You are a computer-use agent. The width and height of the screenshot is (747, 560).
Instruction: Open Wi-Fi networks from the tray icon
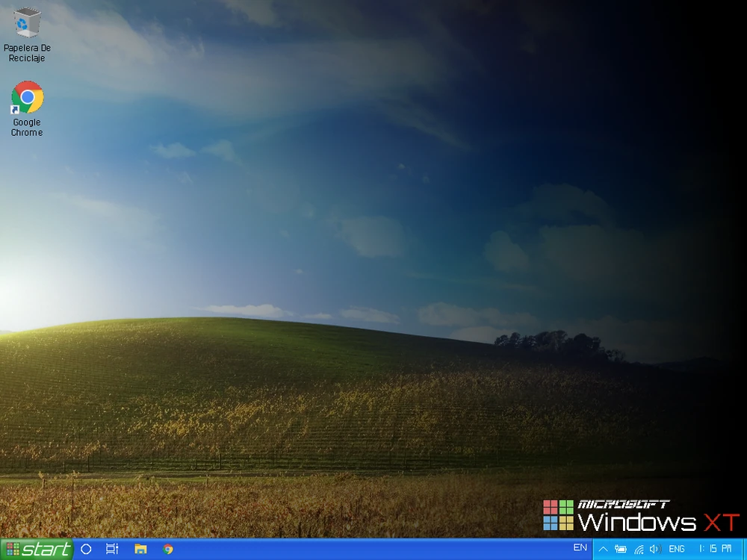click(x=639, y=550)
